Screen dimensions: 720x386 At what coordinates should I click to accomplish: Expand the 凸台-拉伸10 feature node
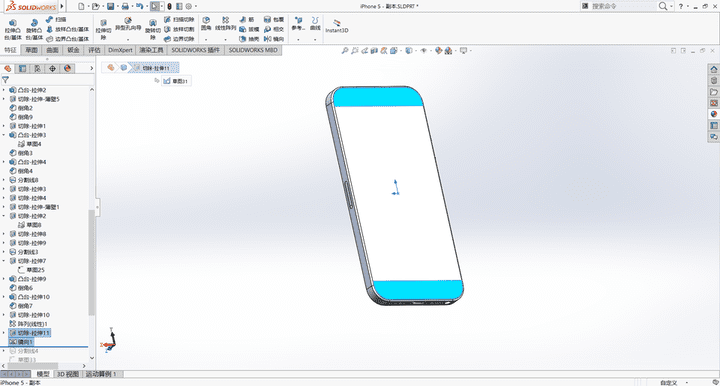(x=4, y=297)
